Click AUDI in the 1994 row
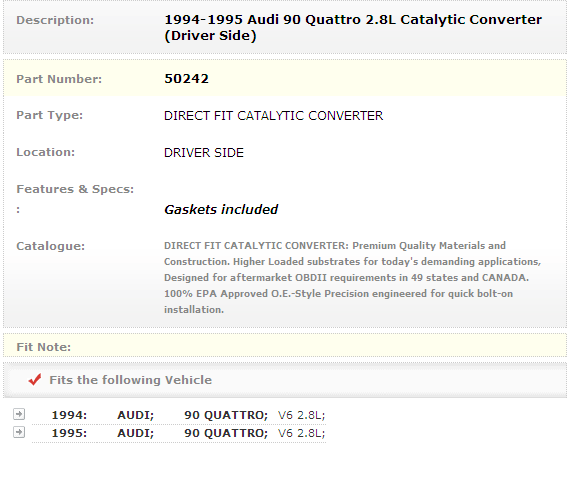This screenshot has height=483, width=570. click(136, 415)
